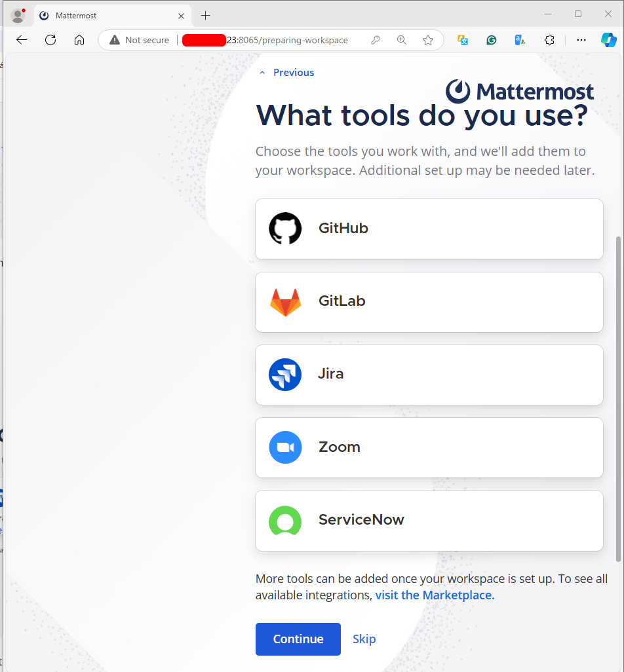Click the green ServiceNow logo icon
This screenshot has width=624, height=672.
pos(285,520)
